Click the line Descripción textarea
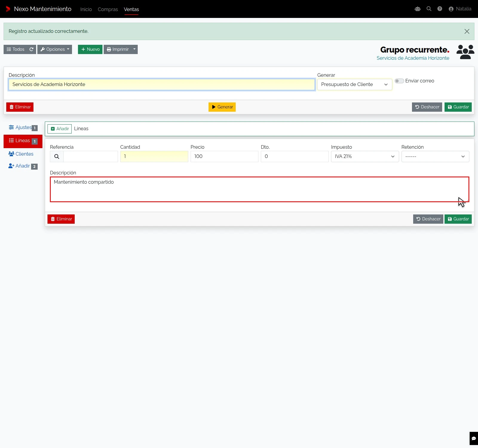 click(260, 189)
